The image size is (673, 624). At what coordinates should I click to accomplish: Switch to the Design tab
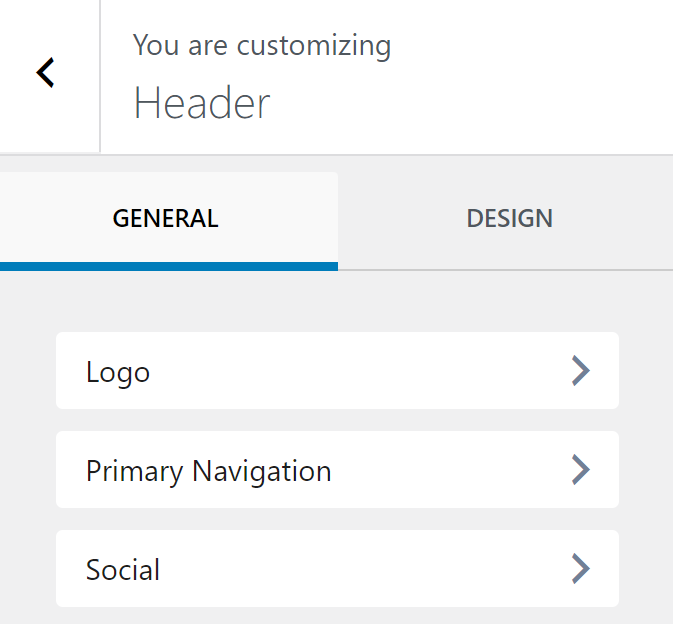(508, 220)
